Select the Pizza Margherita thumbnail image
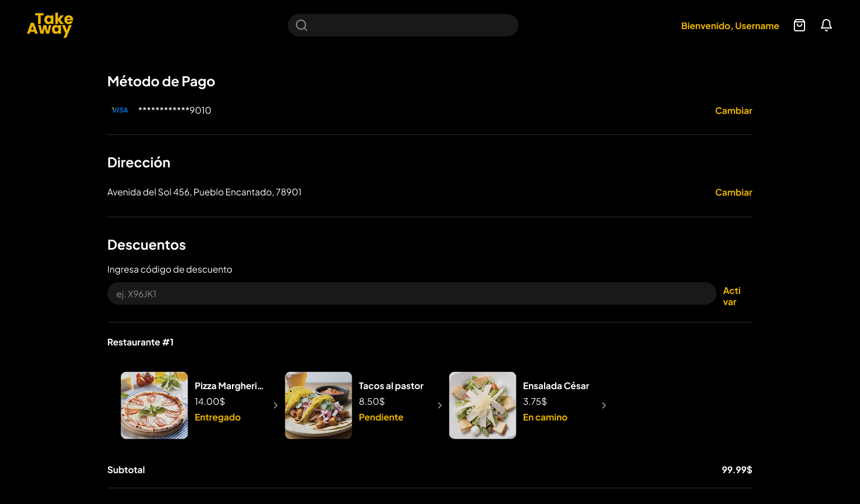860x504 pixels. point(154,405)
